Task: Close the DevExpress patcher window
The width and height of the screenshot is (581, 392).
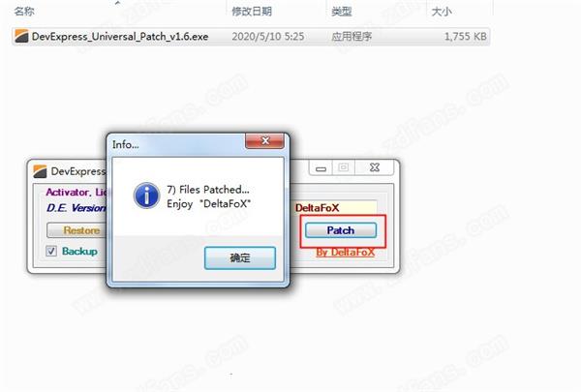Action: click(374, 167)
